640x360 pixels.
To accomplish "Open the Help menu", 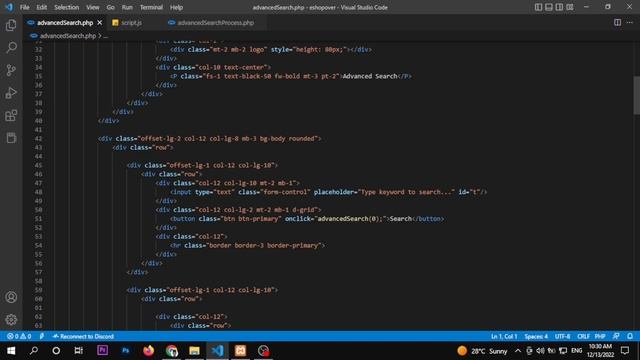I will click(x=176, y=7).
